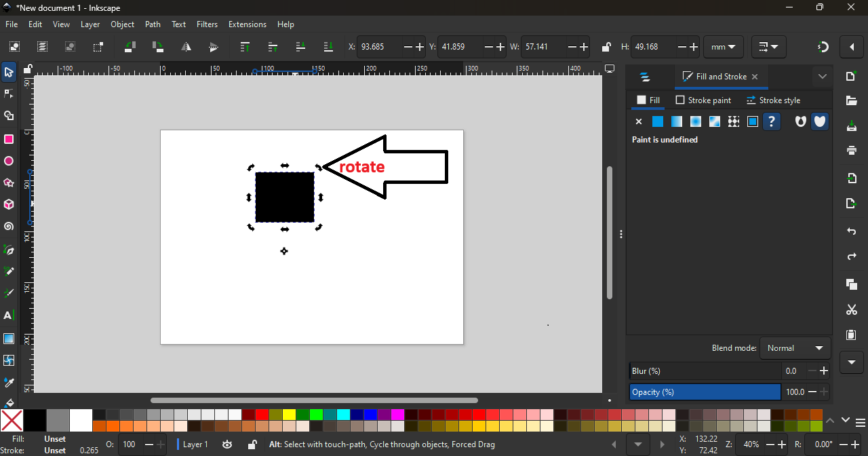This screenshot has height=456, width=868.
Task: Click the undo arrow icon
Action: coord(852,231)
